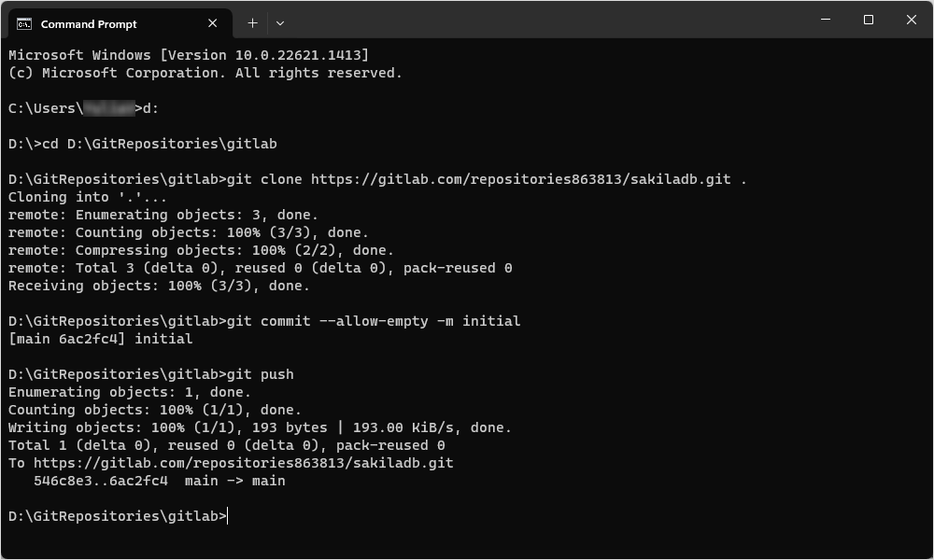Open a new terminal tab
The width and height of the screenshot is (934, 560).
250,22
